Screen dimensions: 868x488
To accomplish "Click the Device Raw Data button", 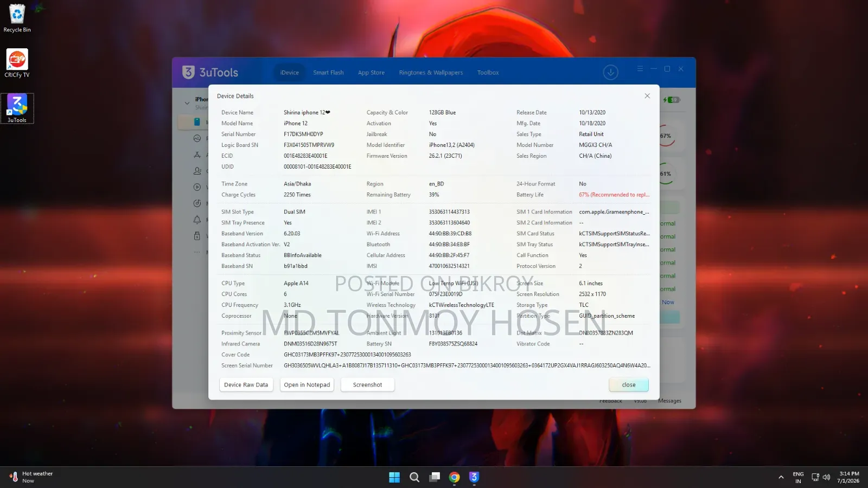I will pos(246,385).
